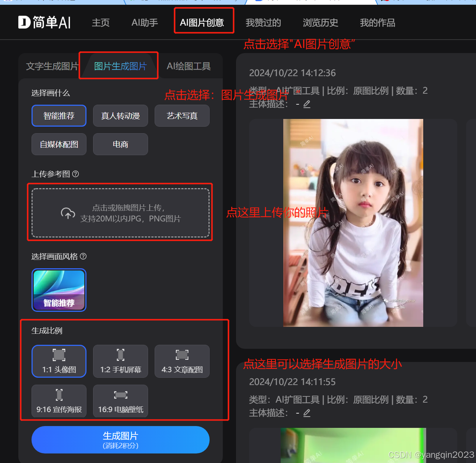The width and height of the screenshot is (476, 463).
Task: Open the green generated image thumbnail
Action: 353,445
